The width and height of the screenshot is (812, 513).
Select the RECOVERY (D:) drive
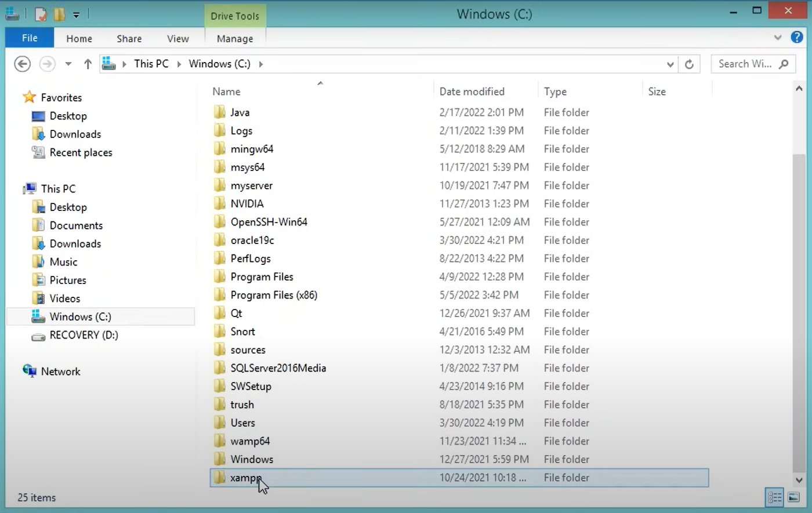(84, 335)
